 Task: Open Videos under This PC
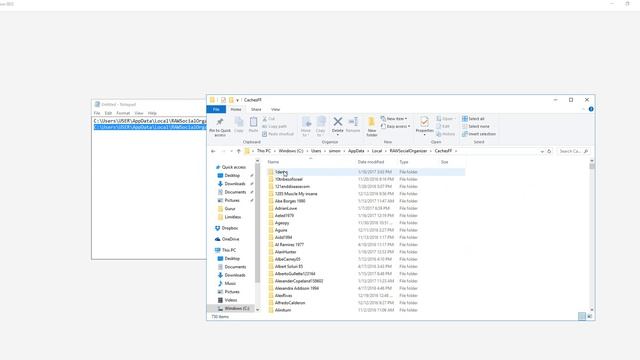[227, 300]
